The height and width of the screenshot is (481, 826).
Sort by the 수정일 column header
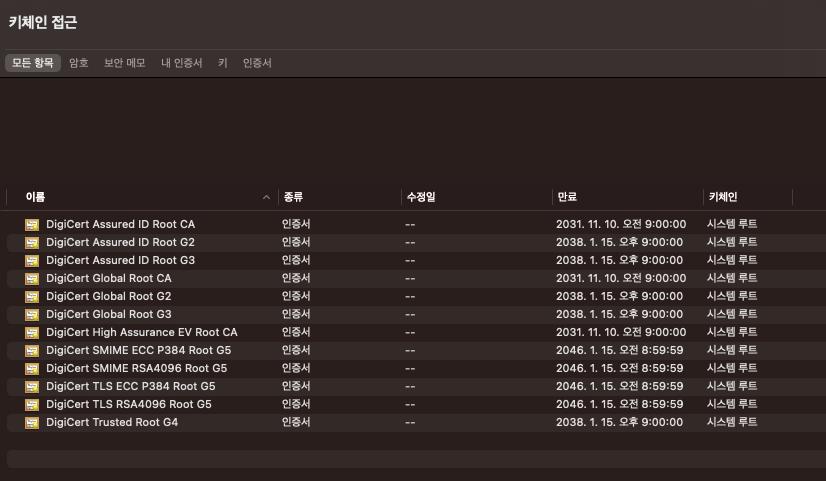[421, 197]
